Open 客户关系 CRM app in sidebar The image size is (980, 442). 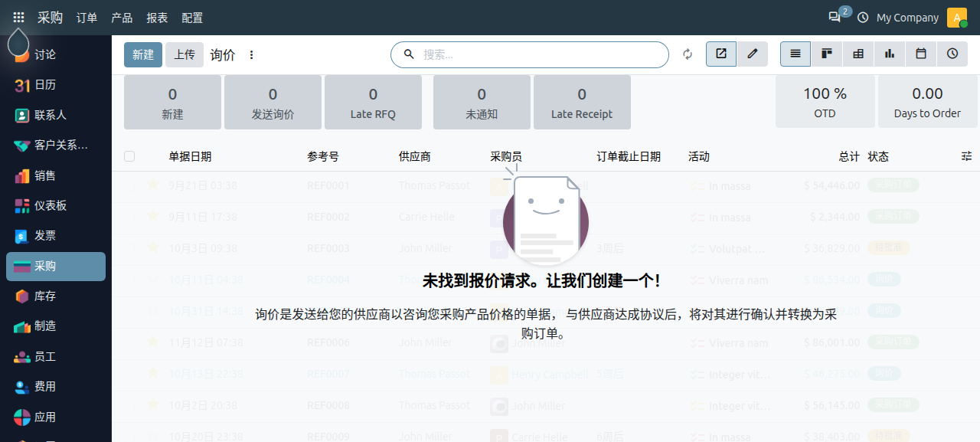(x=56, y=146)
